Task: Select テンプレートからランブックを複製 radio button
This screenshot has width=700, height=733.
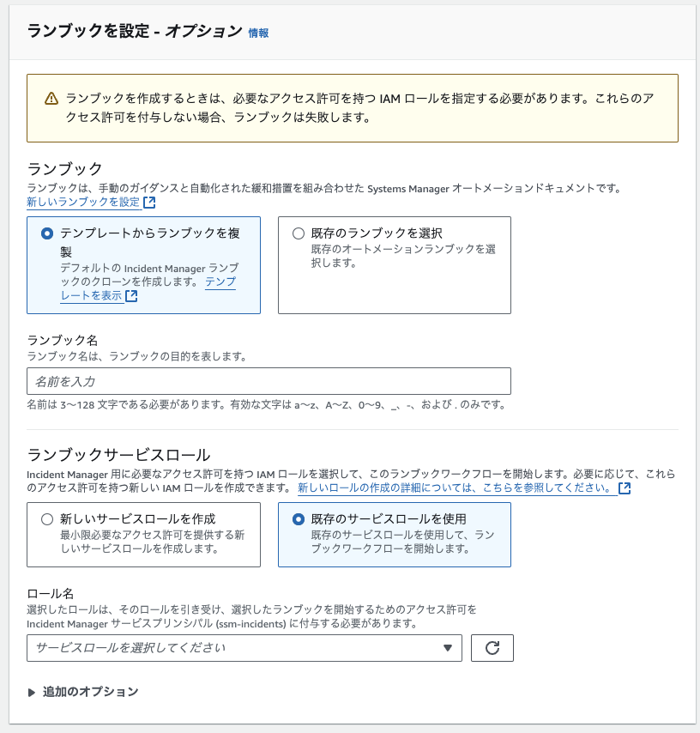Action: click(x=47, y=233)
